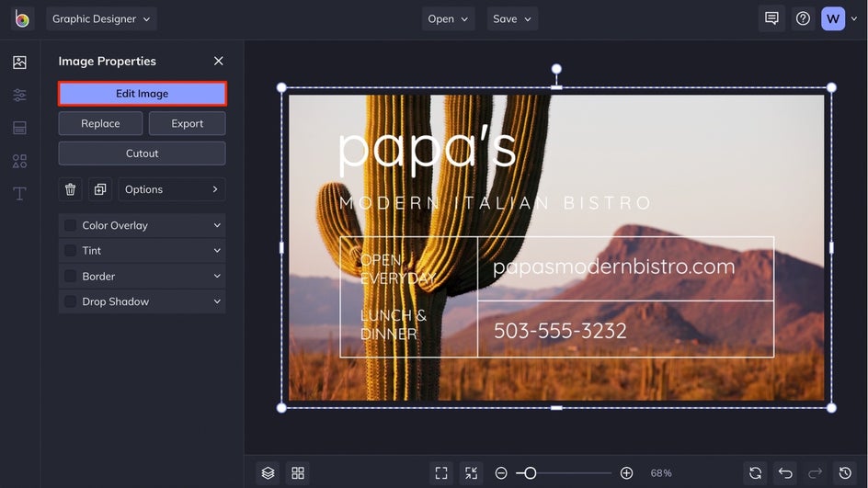Screen dimensions: 868x488
Task: Delete image with trash icon
Action: (x=70, y=189)
